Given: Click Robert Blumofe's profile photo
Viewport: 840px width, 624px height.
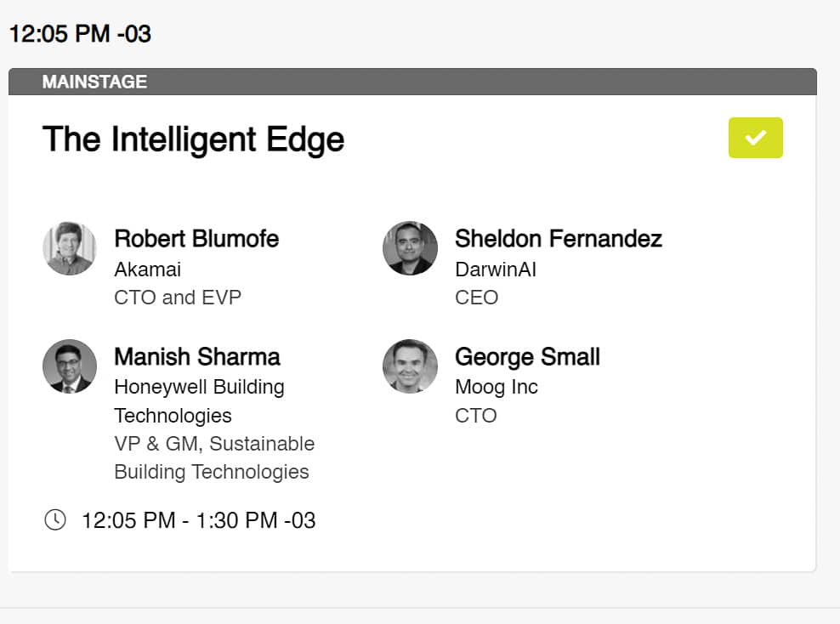Looking at the screenshot, I should coord(70,248).
